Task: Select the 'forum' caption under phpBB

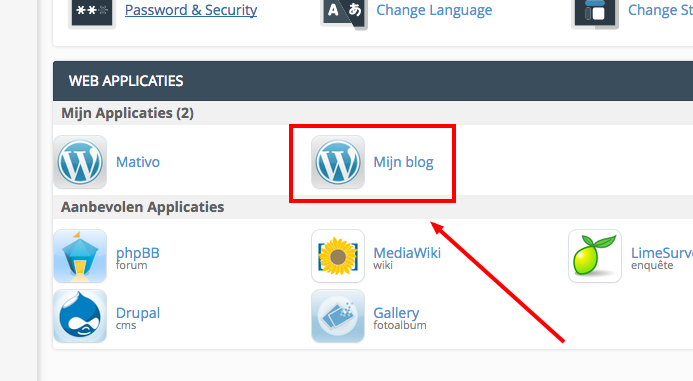Action: pos(131,265)
